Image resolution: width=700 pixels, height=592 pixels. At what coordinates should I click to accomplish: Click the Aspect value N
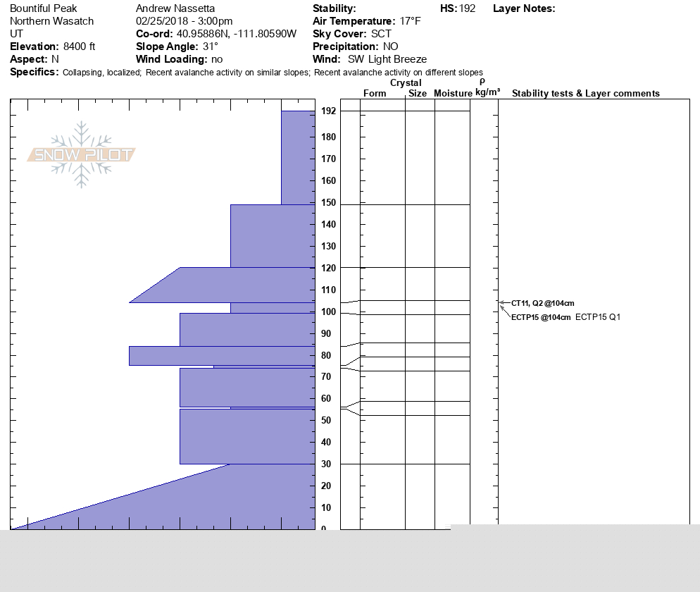(x=55, y=59)
